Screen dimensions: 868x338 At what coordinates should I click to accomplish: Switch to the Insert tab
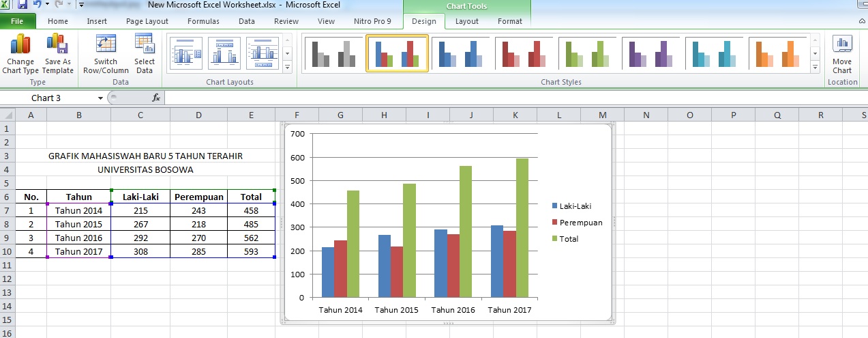pyautogui.click(x=97, y=21)
